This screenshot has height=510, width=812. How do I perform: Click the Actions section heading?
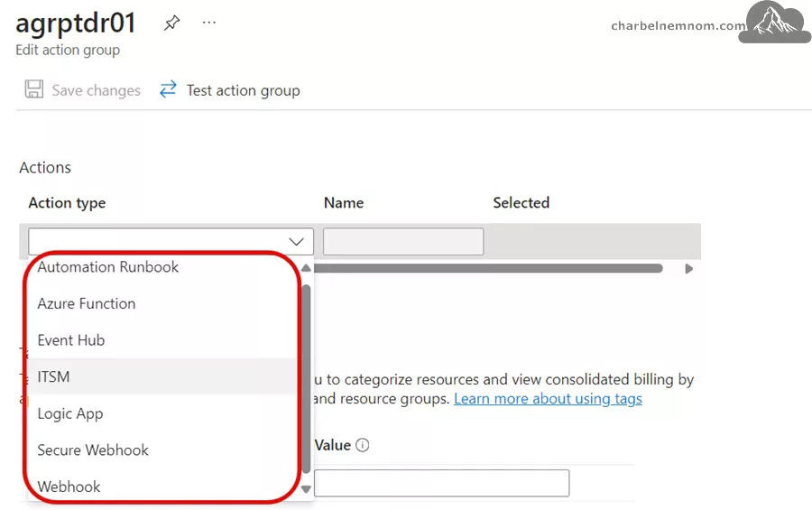45,167
